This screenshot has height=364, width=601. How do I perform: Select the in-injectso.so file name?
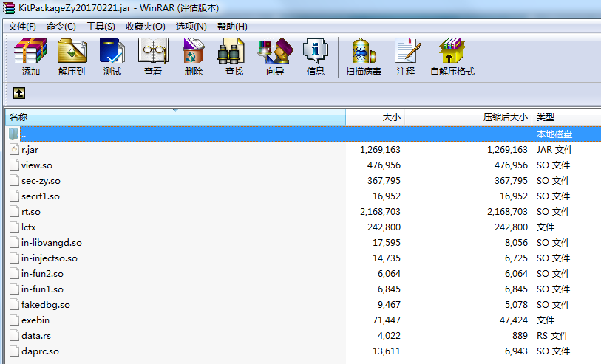(49, 258)
